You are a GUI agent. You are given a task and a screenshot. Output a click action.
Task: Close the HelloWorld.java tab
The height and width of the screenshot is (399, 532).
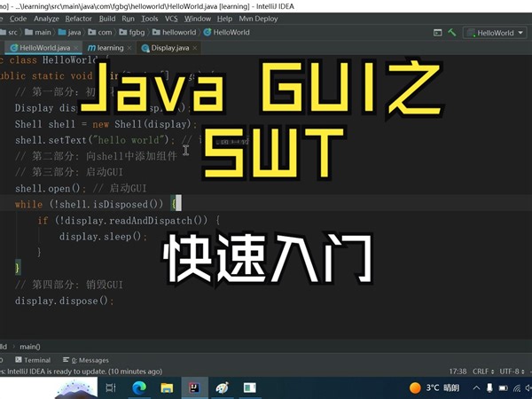coord(76,48)
